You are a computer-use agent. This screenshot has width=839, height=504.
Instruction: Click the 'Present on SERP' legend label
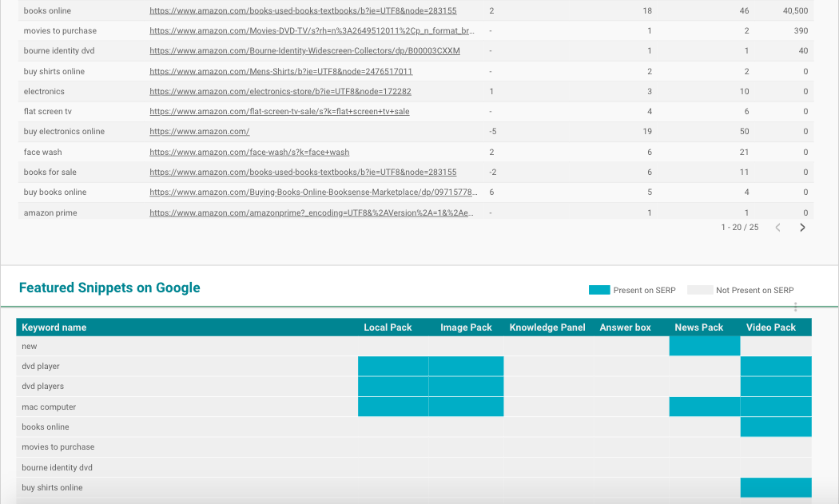click(644, 290)
